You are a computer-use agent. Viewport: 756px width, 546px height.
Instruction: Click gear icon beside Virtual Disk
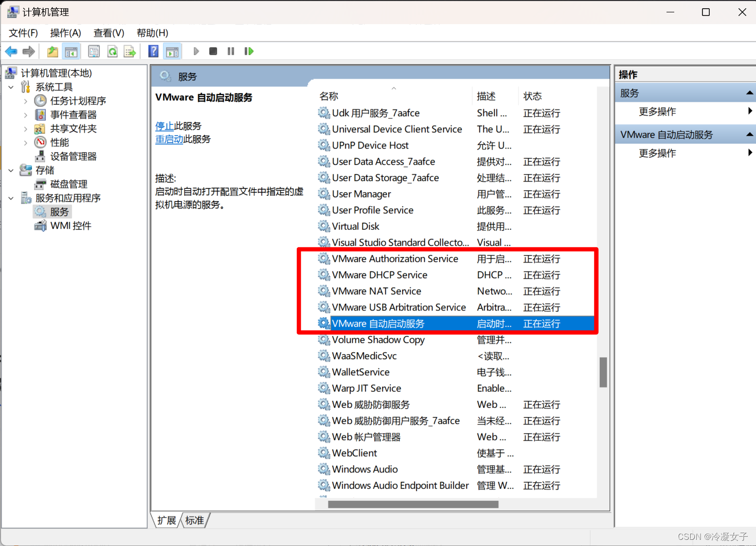tap(323, 226)
